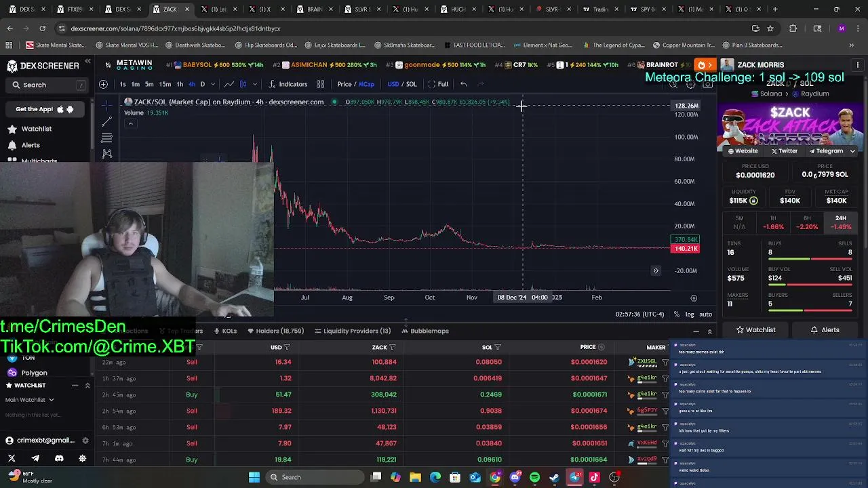
Task: Expand the chart style dropdown chevron
Action: pyautogui.click(x=255, y=84)
